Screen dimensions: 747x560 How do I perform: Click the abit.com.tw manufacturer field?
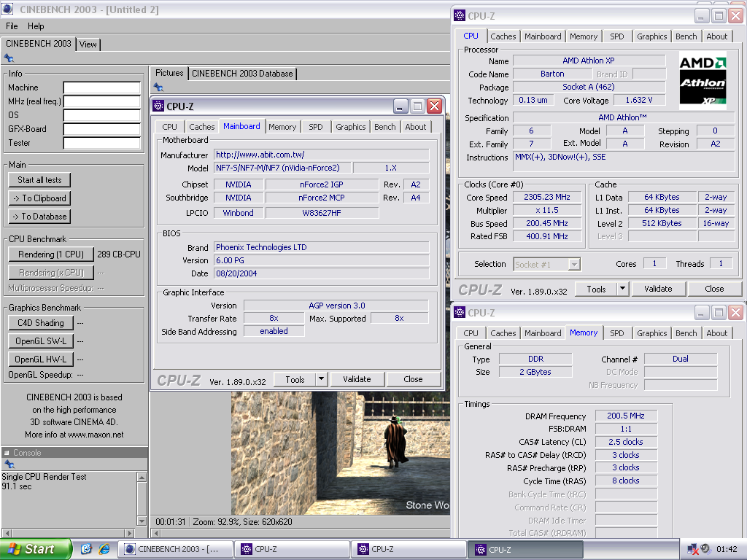click(x=321, y=155)
